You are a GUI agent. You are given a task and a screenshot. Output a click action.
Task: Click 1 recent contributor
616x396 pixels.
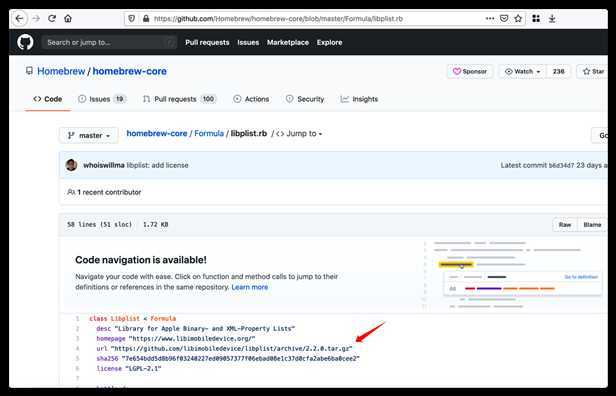pyautogui.click(x=104, y=192)
